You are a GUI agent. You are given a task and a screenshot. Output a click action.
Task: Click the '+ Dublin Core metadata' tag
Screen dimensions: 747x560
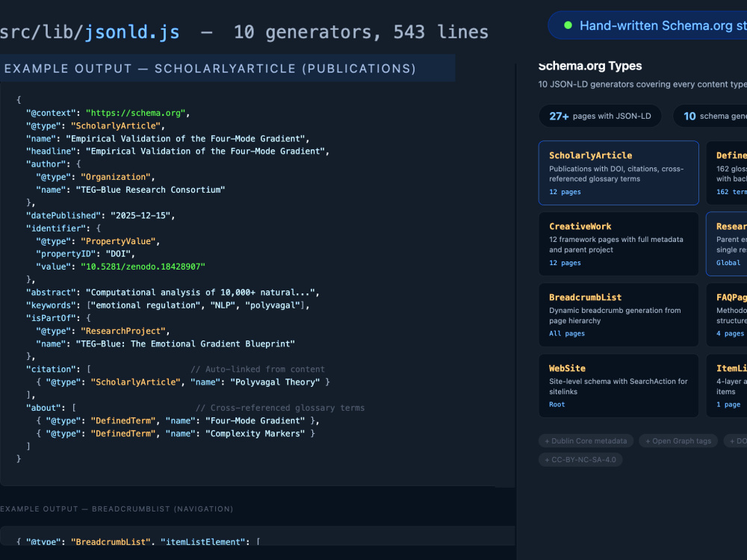(x=586, y=441)
